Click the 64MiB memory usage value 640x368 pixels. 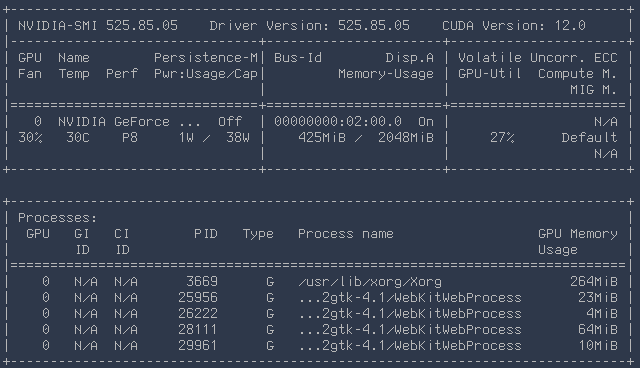click(x=598, y=330)
